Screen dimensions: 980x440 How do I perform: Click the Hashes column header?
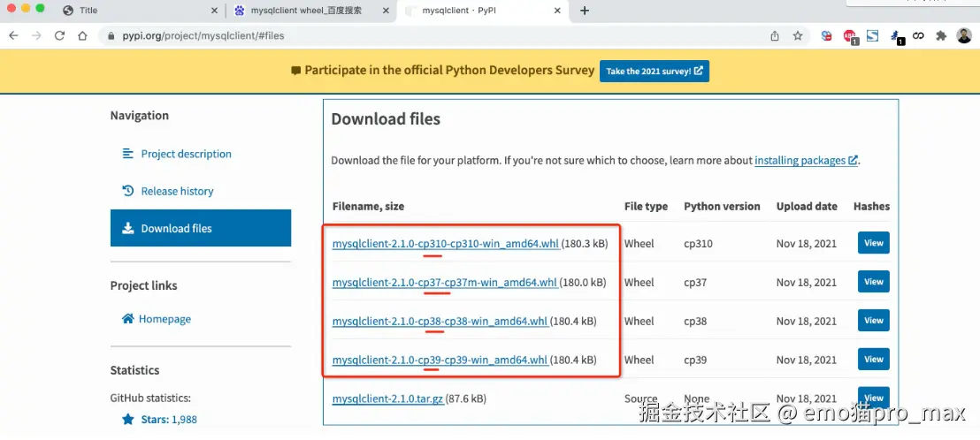(871, 206)
